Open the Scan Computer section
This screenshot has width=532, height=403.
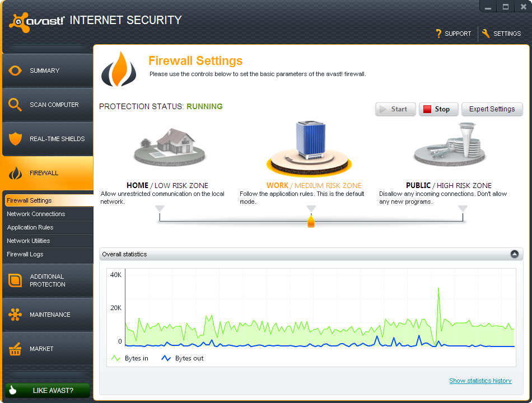pos(48,105)
